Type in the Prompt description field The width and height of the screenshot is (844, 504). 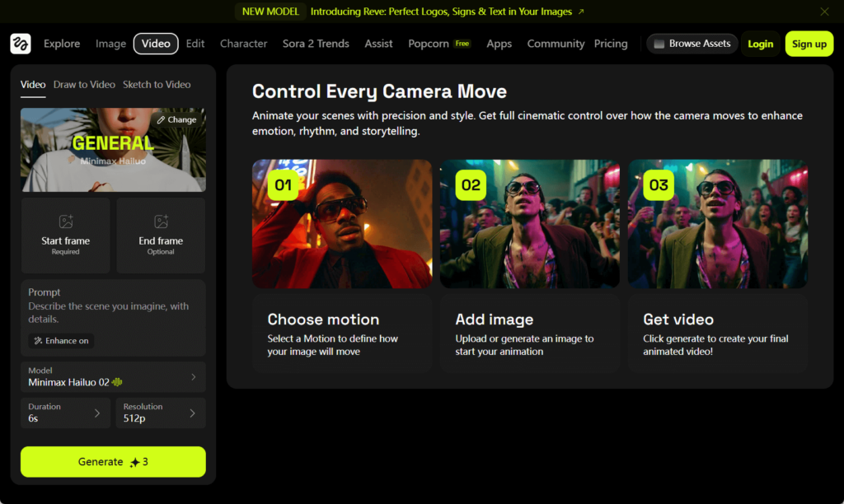113,312
